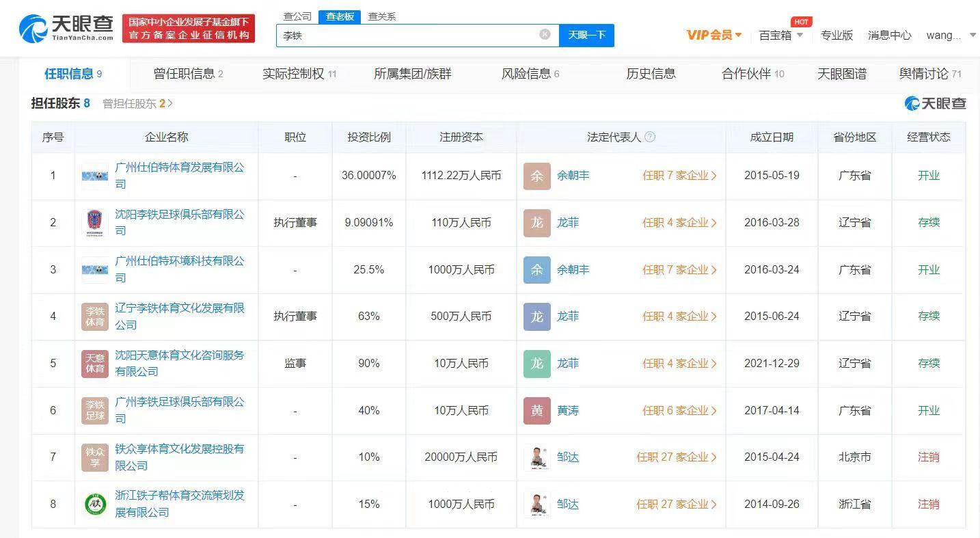Open legal representative 余朝丰 in row 1

[573, 176]
